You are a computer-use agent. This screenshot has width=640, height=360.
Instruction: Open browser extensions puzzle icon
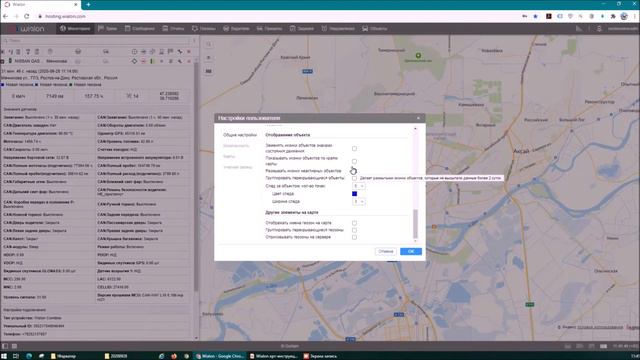pyautogui.click(x=613, y=16)
